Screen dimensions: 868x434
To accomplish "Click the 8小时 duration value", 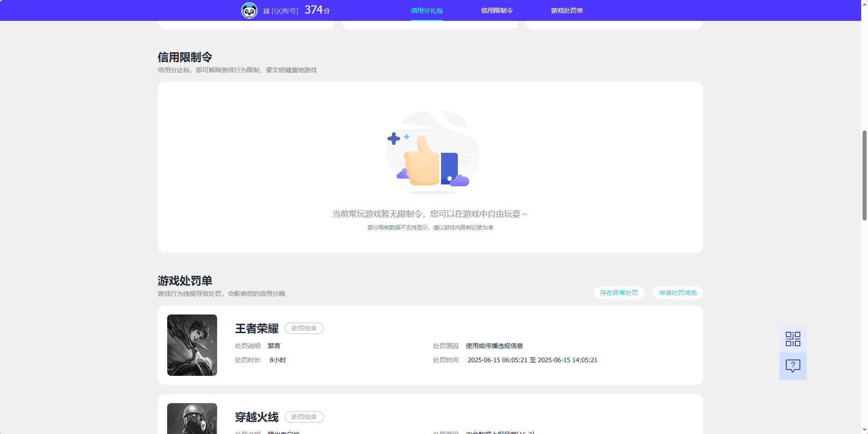I will click(278, 360).
